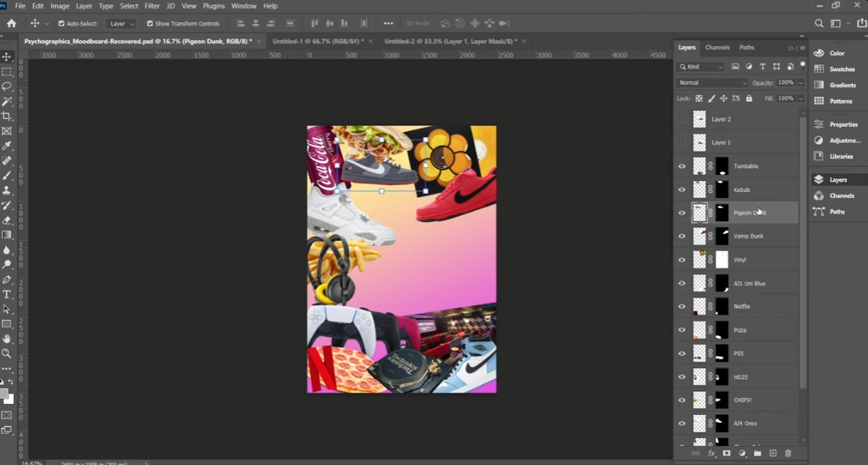Select the History Brush tool
Screen dimensions: 868x465
point(7,205)
